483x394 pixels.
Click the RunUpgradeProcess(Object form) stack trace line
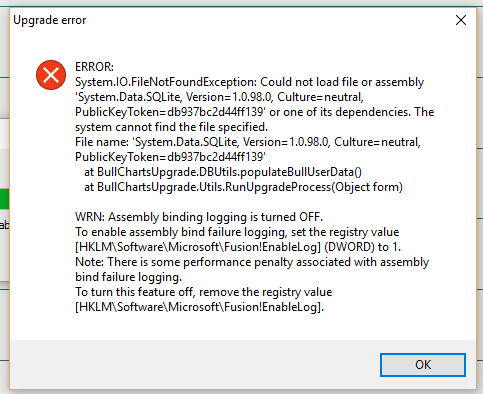(x=243, y=187)
